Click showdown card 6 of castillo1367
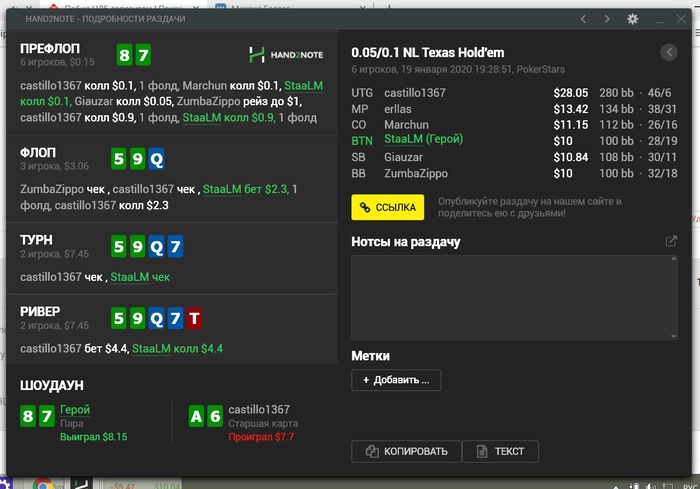Screen dimensions: 700x489 tap(215, 416)
